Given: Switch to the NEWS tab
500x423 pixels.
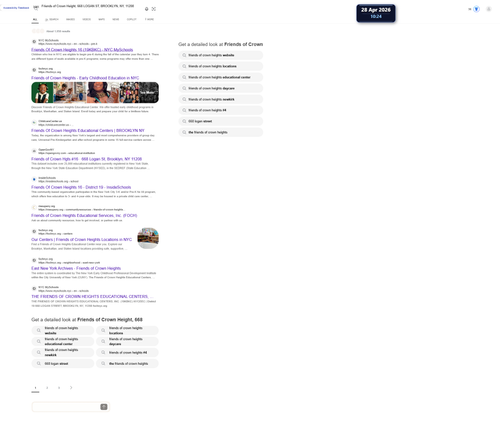Looking at the screenshot, I should [115, 19].
